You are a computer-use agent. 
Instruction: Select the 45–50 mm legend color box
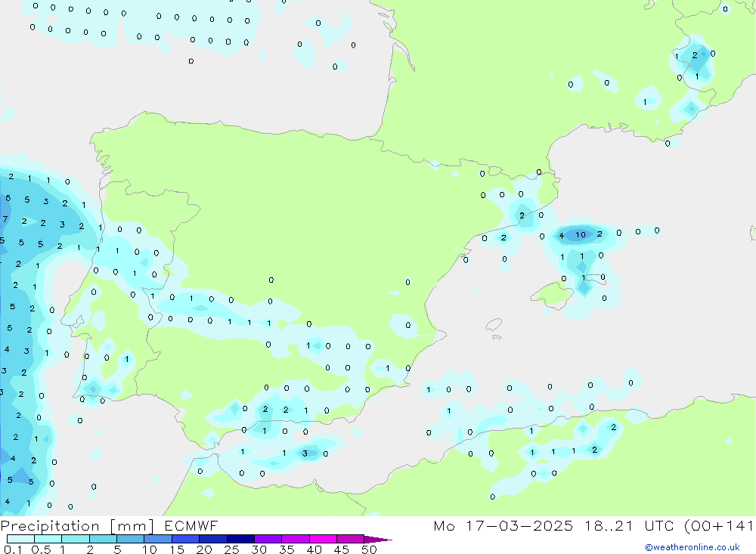tap(351, 539)
